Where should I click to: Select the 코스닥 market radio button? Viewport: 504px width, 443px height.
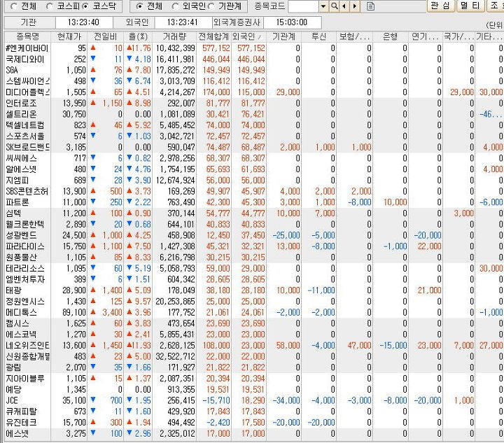85,6
